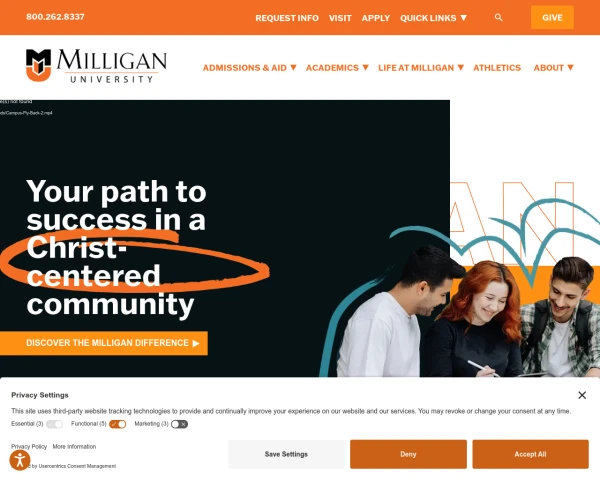Viewport: 600px width, 480px height.
Task: Go to the Athletics page
Action: pos(497,68)
